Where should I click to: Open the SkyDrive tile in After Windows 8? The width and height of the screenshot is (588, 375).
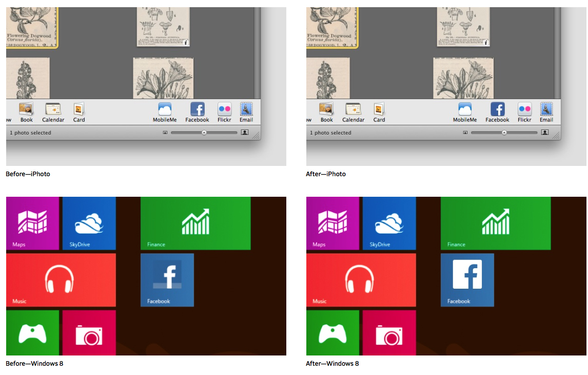[389, 223]
